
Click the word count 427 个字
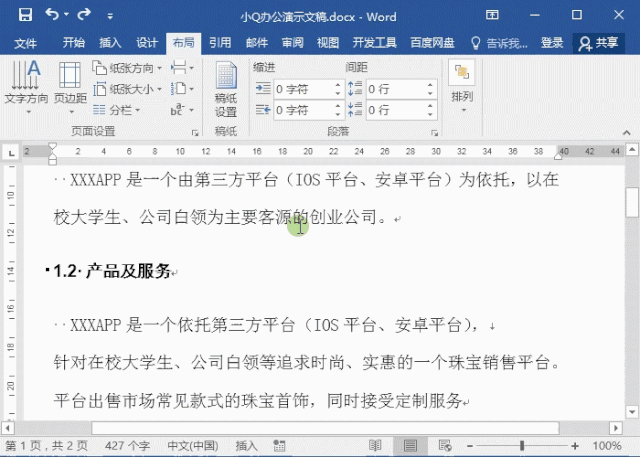127,446
